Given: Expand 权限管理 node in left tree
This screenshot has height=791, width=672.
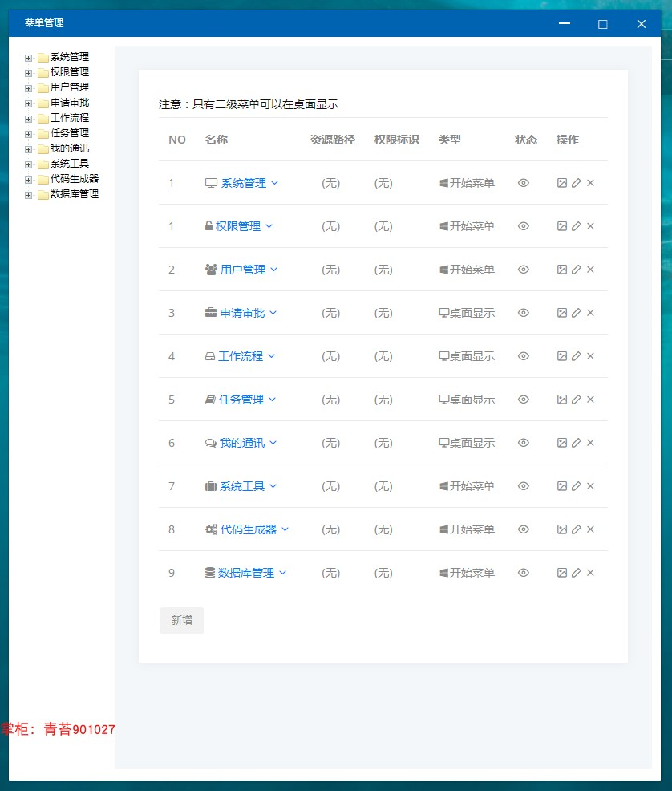Looking at the screenshot, I should (x=28, y=73).
